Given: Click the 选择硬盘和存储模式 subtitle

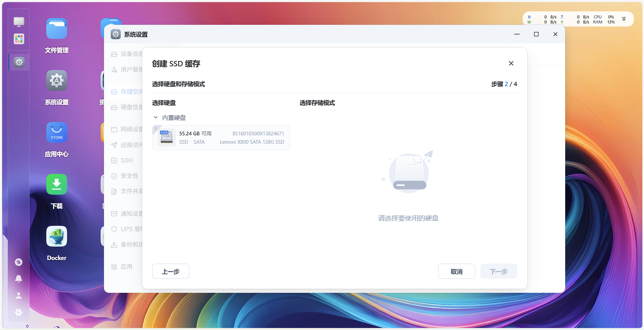Looking at the screenshot, I should point(178,84).
